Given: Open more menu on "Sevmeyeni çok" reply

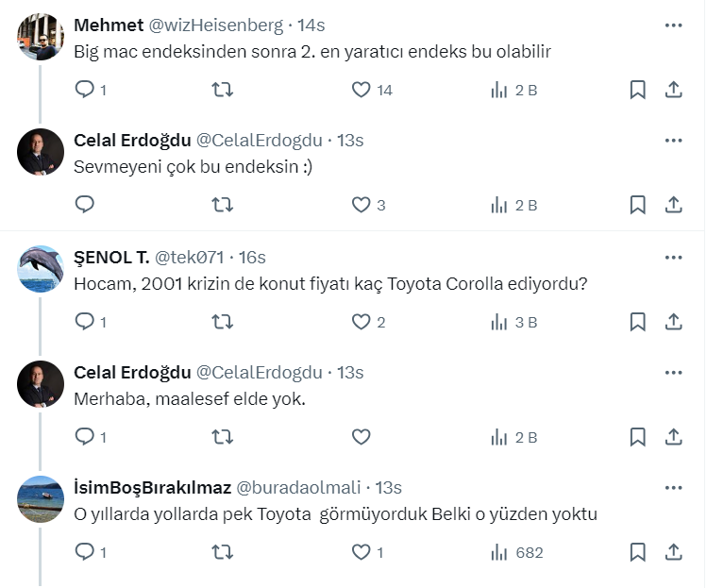Looking at the screenshot, I should [x=673, y=141].
